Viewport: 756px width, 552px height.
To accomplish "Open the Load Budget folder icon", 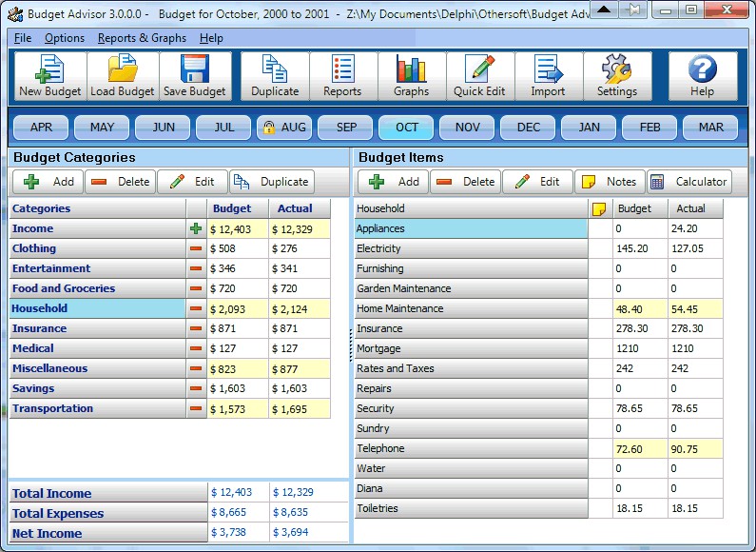I will tap(122, 69).
